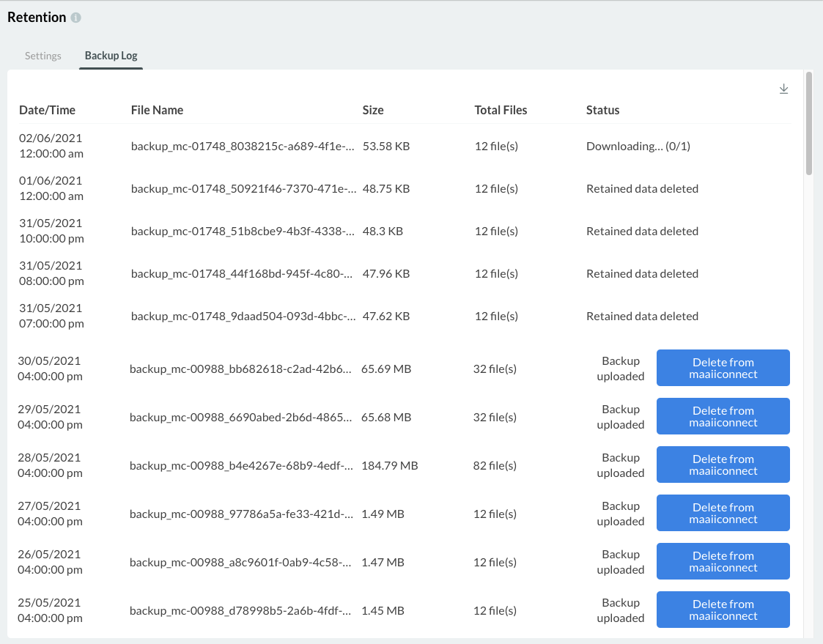Click the Downloading... (0/1) status
The image size is (823, 644).
638,147
